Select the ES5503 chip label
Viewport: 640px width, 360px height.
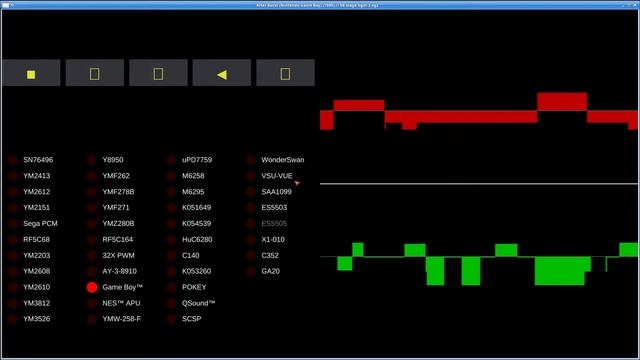(274, 208)
